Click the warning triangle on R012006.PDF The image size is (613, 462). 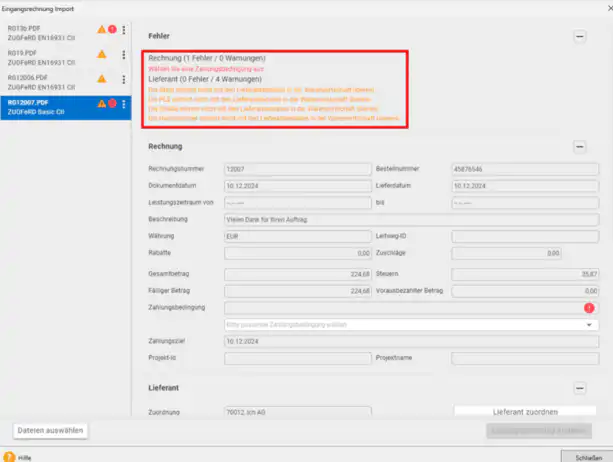(102, 79)
